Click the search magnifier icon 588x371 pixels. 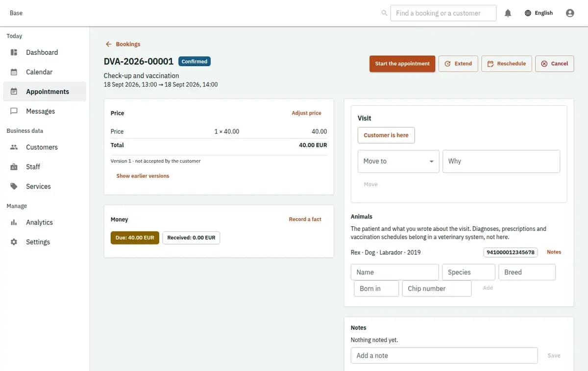click(384, 13)
